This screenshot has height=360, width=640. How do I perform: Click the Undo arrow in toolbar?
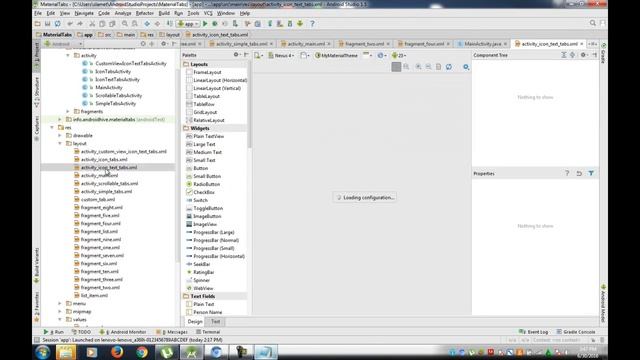pos(70,24)
